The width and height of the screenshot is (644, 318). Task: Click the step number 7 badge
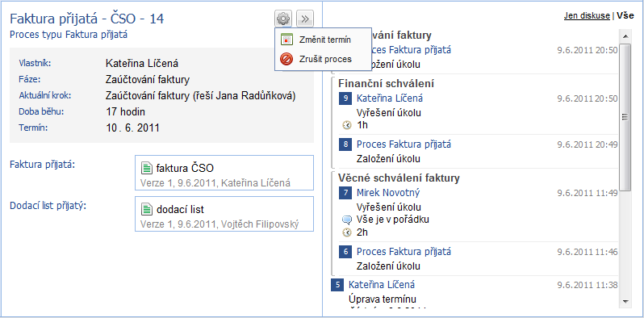point(345,193)
